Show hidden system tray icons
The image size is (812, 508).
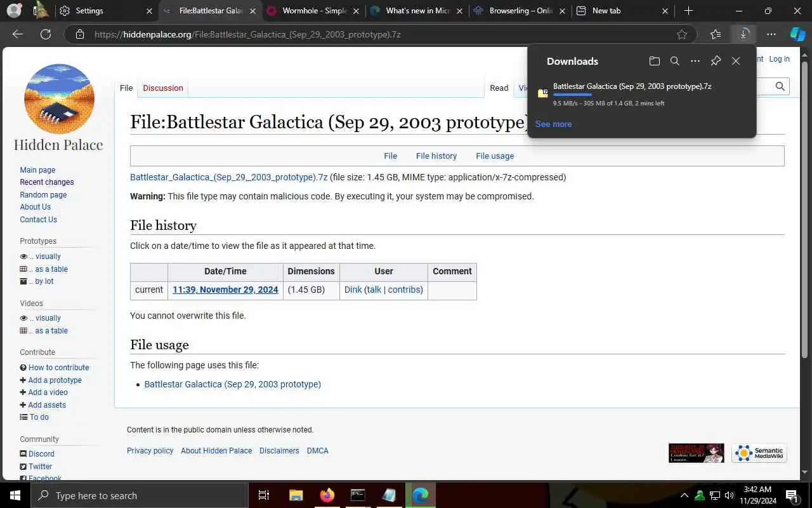pos(684,495)
